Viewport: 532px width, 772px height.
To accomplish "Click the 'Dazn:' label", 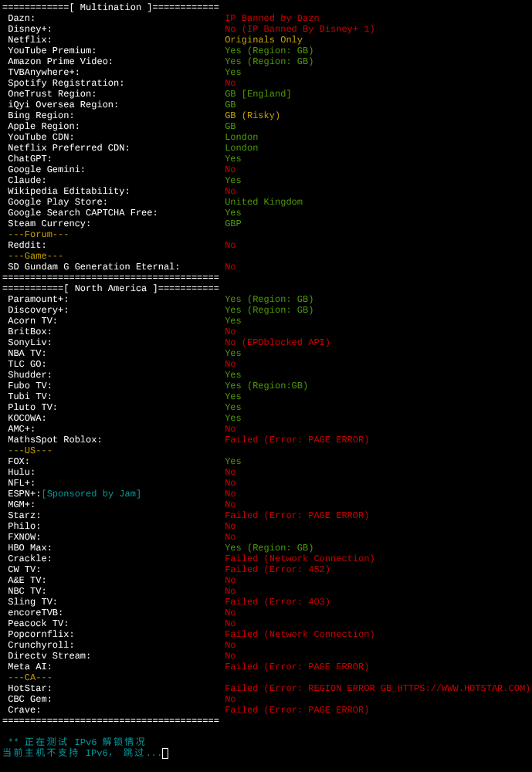I will point(21,19).
